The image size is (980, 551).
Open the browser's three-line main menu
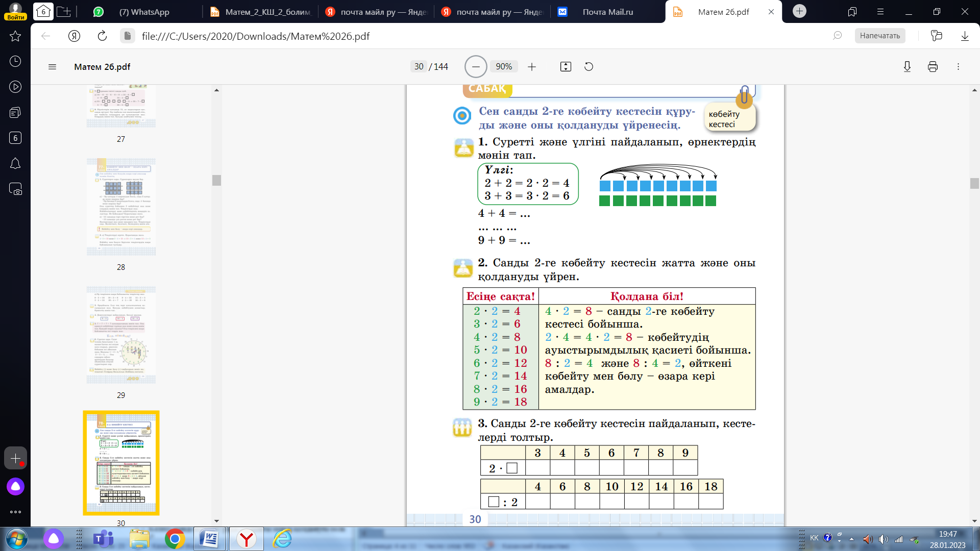click(880, 12)
